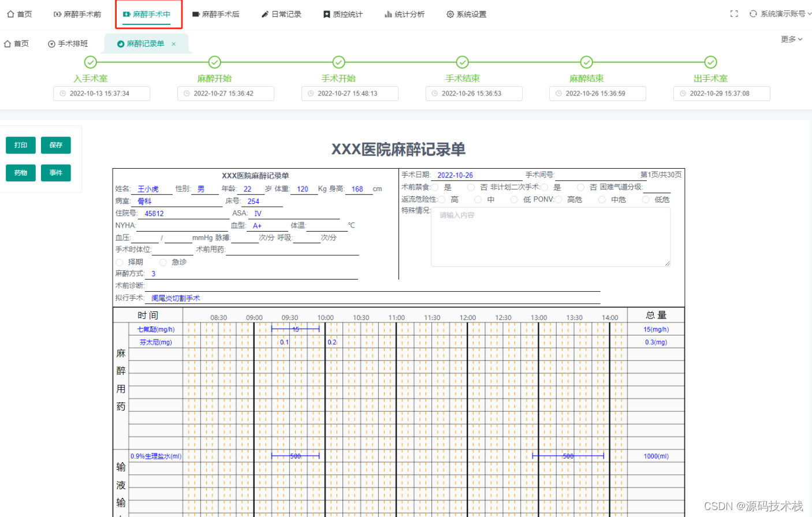Click the 七氟醚 15 dosage bar

point(295,329)
